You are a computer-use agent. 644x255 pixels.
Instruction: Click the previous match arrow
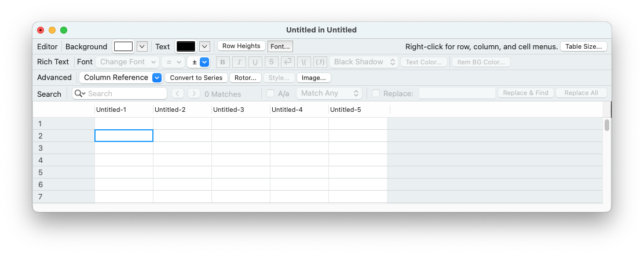click(177, 93)
